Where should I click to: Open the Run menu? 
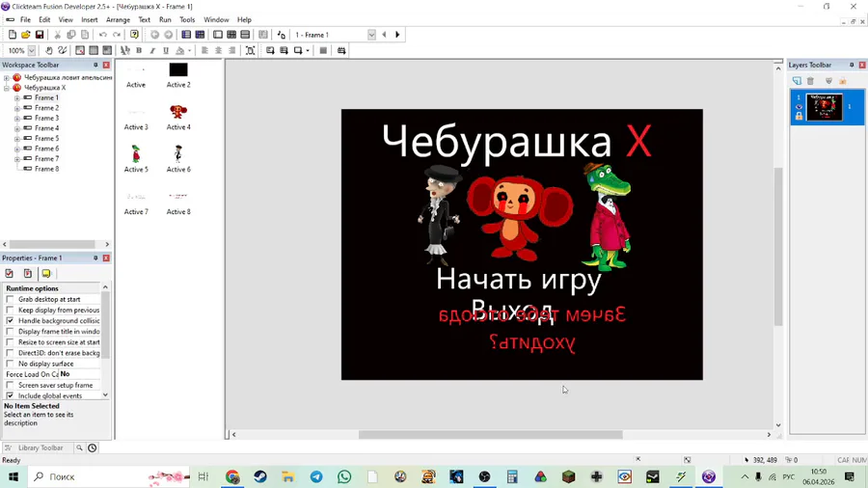coord(165,19)
